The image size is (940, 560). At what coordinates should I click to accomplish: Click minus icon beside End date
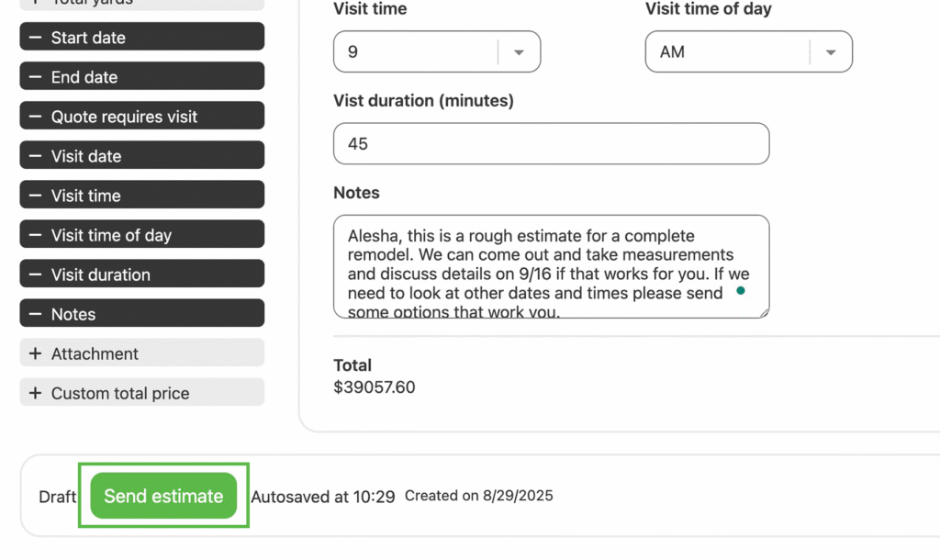click(35, 77)
